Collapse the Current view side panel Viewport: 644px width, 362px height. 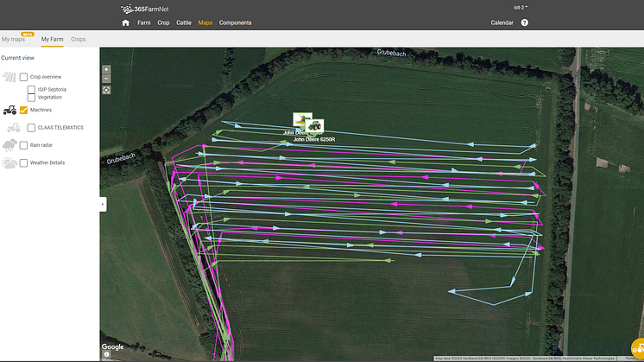tap(103, 204)
